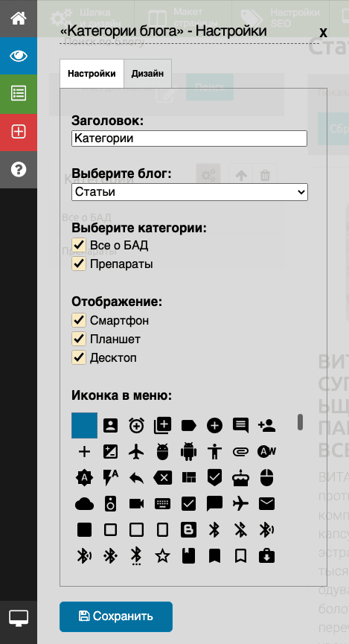Image resolution: width=349 pixels, height=644 pixels.
Task: Click the icon list scrollbar thumb
Action: [x=300, y=422]
